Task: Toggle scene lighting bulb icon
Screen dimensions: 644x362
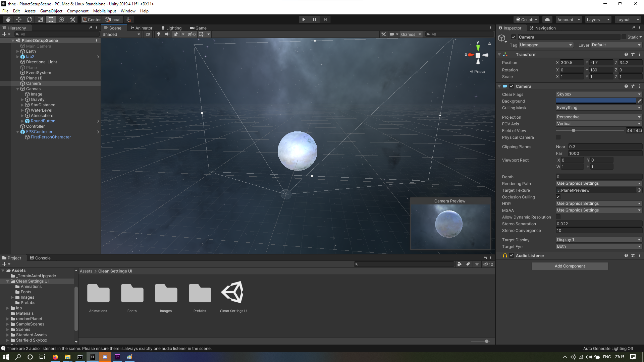Action: coord(159,34)
